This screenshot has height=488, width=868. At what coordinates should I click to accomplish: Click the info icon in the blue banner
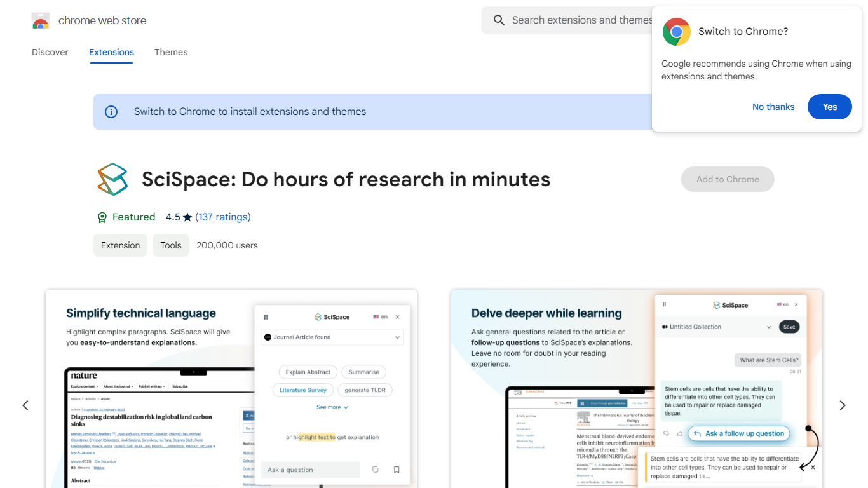pyautogui.click(x=111, y=112)
